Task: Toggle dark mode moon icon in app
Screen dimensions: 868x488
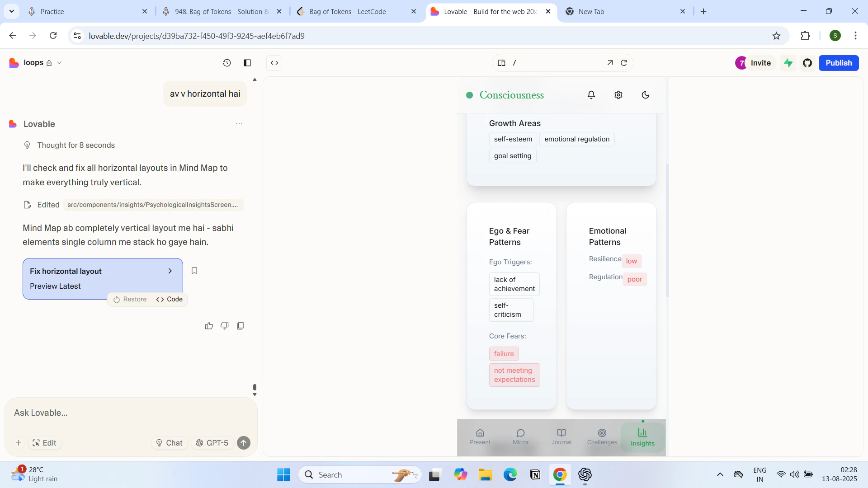Action: coord(646,95)
